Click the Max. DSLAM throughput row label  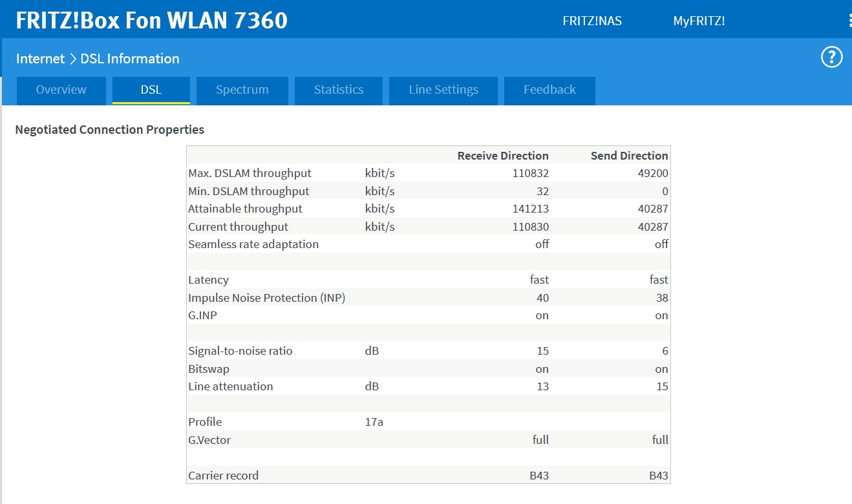point(250,173)
